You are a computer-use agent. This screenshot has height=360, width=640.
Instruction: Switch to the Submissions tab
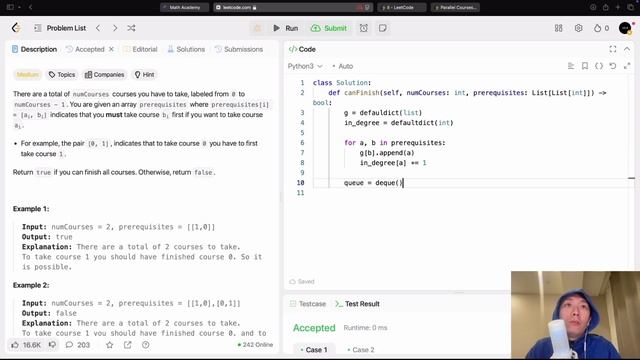pos(239,49)
